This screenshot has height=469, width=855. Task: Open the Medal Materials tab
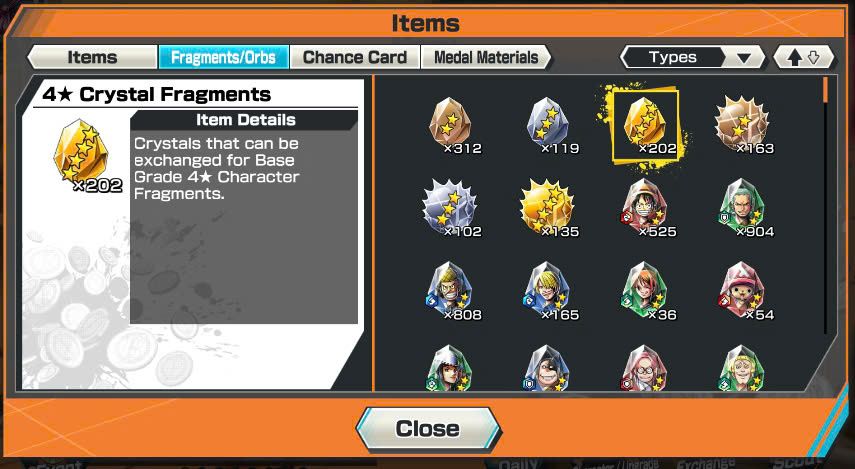(486, 57)
